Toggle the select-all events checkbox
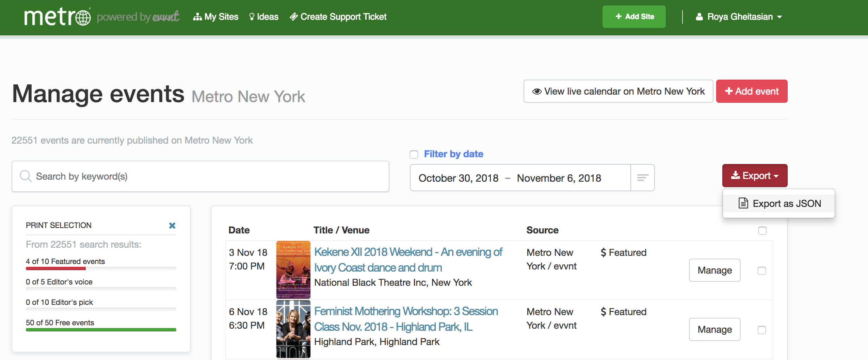Screen dimensions: 868x360 pyautogui.click(x=762, y=231)
